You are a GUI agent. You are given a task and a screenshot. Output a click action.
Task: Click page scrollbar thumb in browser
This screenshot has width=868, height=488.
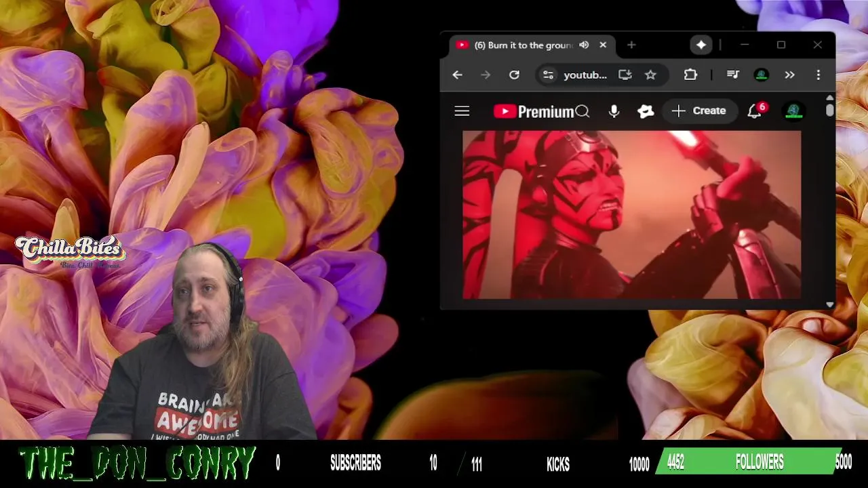(x=830, y=110)
